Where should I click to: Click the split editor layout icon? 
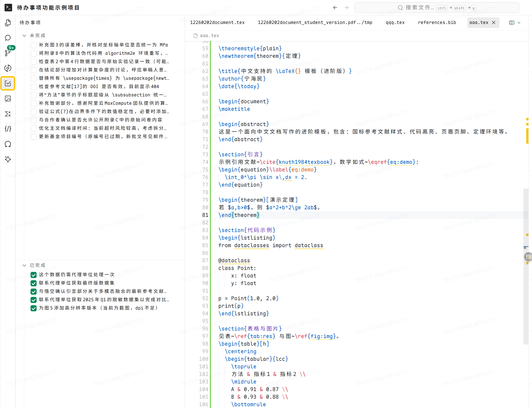point(512,22)
